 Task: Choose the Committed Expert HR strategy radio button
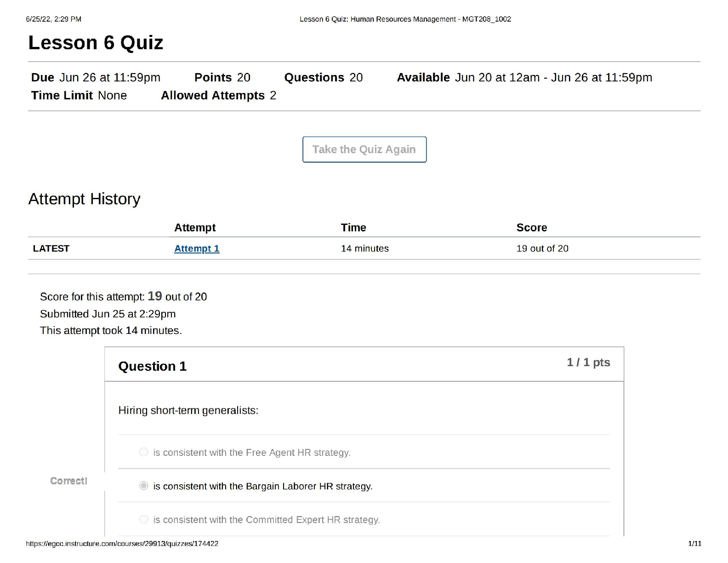(x=144, y=519)
